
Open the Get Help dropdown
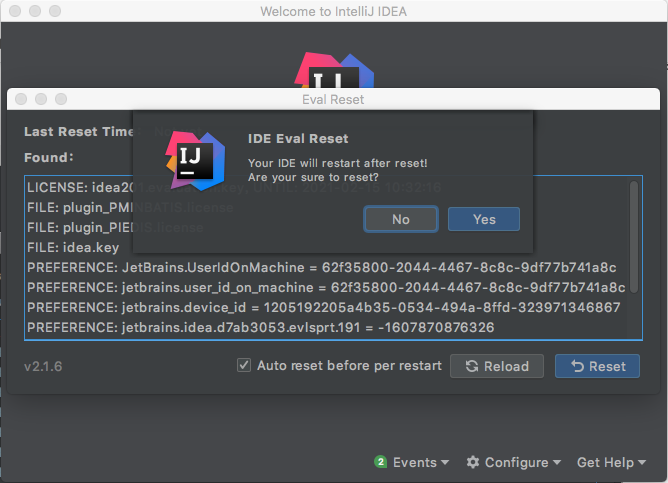(611, 462)
